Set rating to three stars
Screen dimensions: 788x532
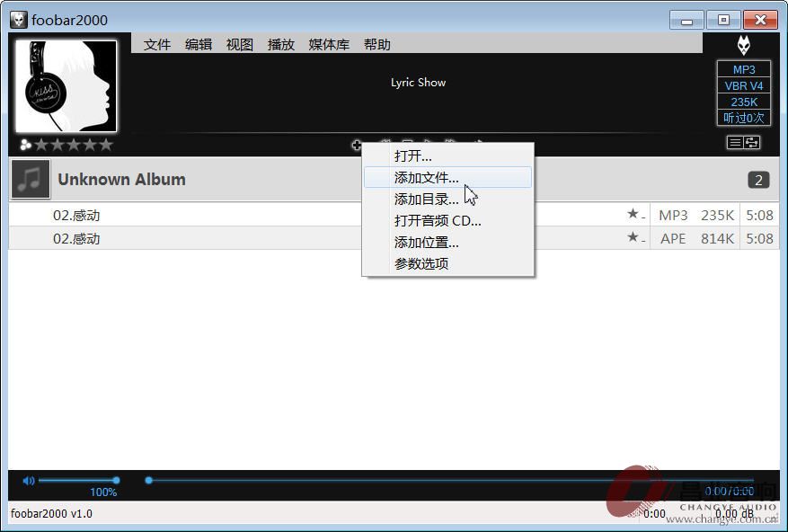pos(74,146)
